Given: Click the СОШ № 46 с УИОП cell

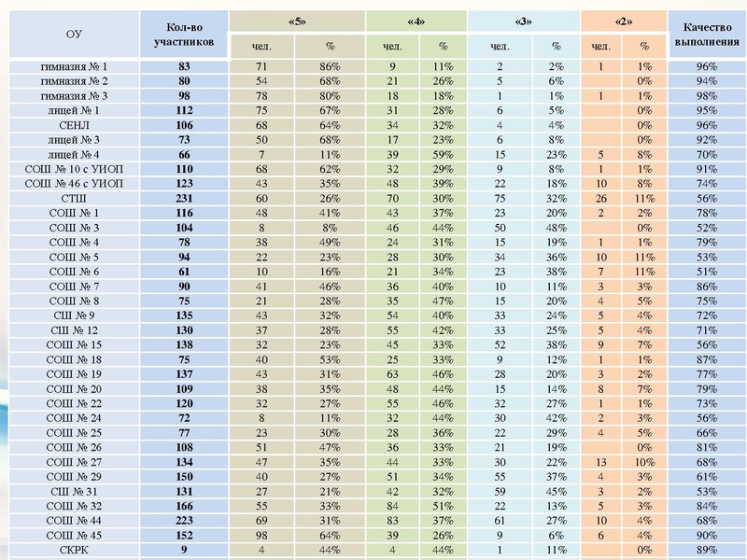Looking at the screenshot, I should coord(74,184).
